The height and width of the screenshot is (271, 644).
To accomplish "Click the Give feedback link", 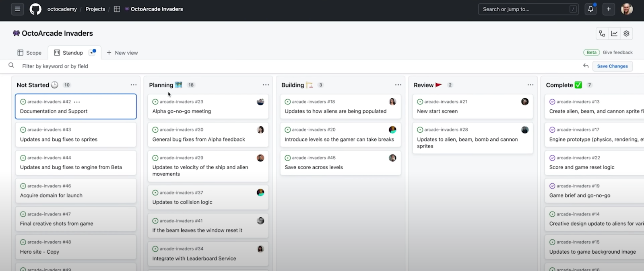I will [617, 52].
